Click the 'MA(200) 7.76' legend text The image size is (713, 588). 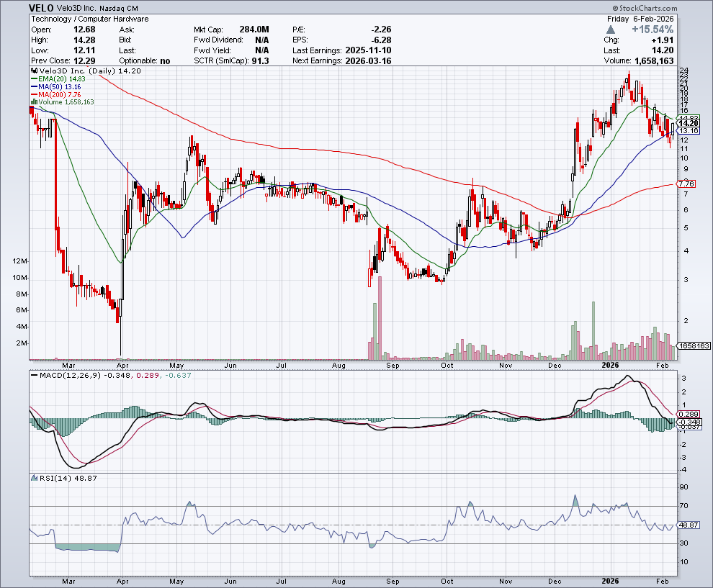[x=60, y=94]
